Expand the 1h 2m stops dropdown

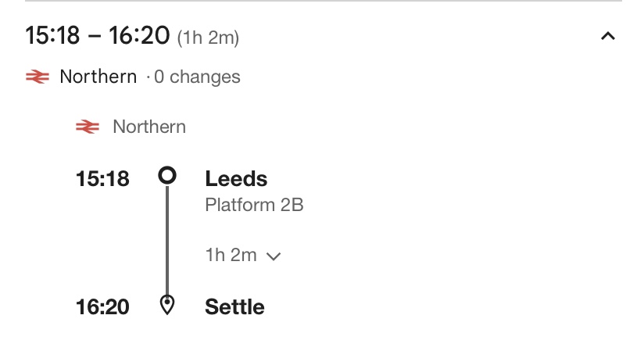tap(242, 255)
